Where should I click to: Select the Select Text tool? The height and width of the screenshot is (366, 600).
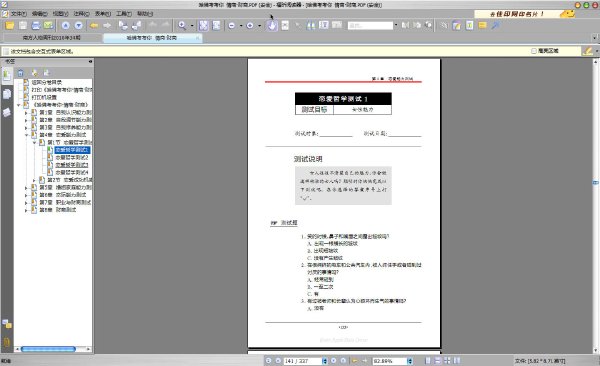pyautogui.click(x=285, y=26)
